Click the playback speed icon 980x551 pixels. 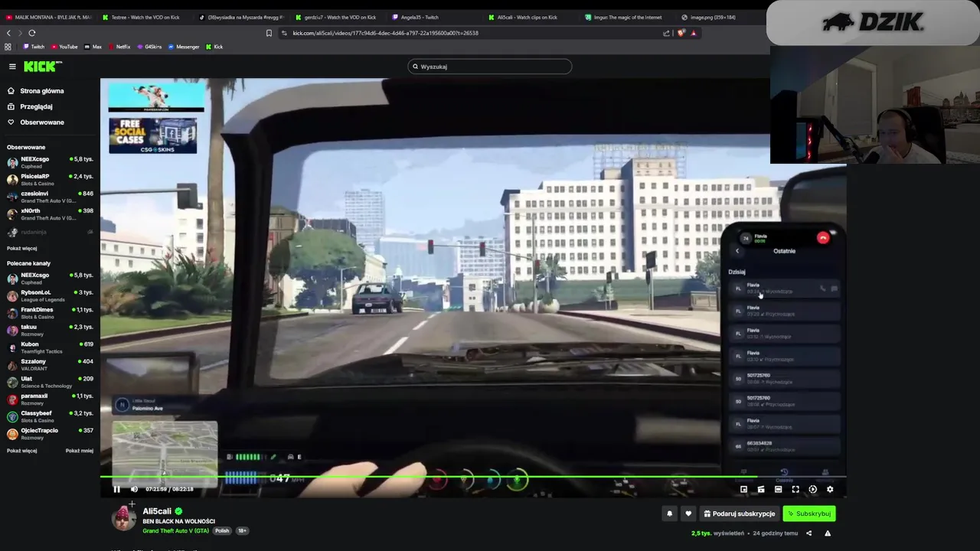point(813,489)
